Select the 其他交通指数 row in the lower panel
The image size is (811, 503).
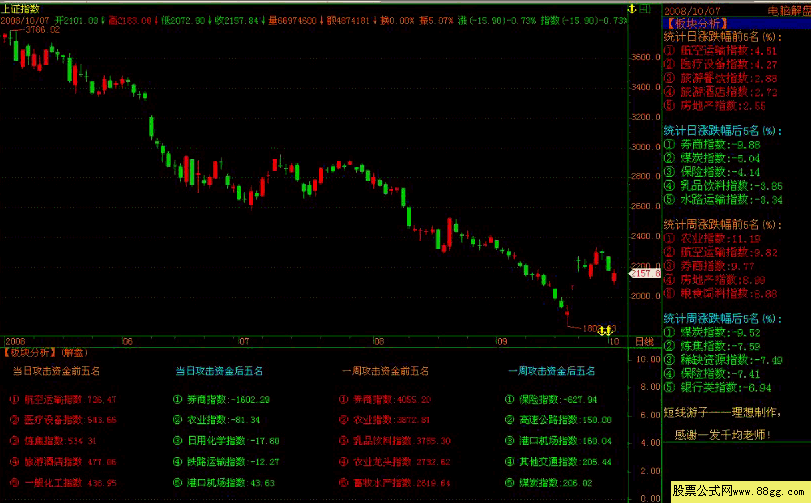[x=558, y=462]
